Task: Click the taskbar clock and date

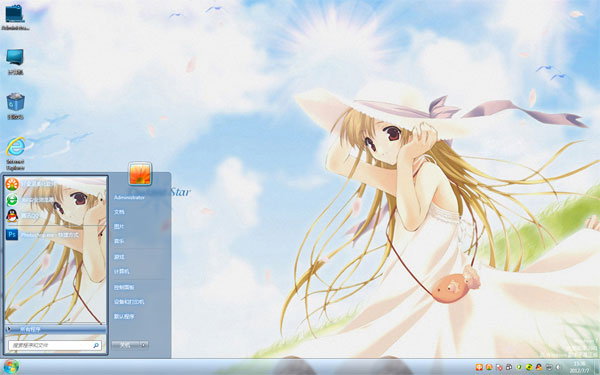Action: click(x=579, y=367)
